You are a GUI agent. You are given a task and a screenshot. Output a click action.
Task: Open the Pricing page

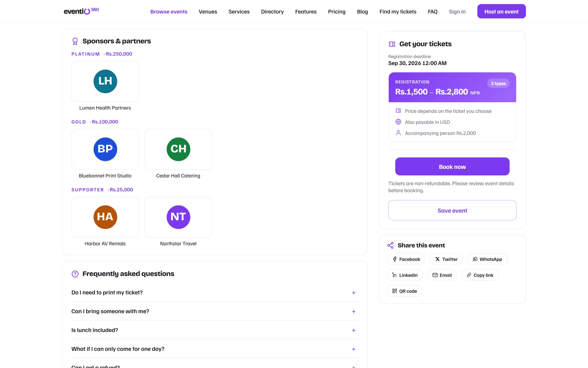[x=337, y=12]
